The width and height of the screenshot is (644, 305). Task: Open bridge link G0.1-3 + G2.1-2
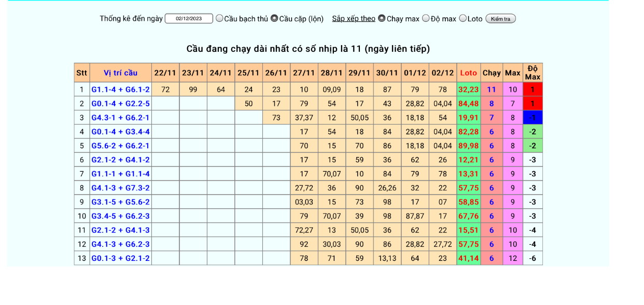[x=120, y=258]
